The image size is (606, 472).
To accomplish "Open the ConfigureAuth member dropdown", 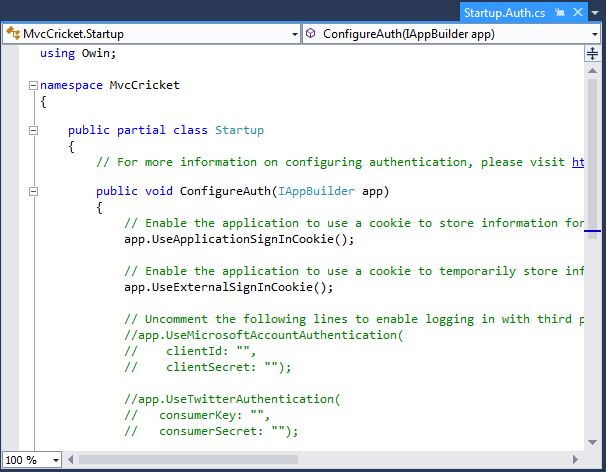I will point(595,34).
